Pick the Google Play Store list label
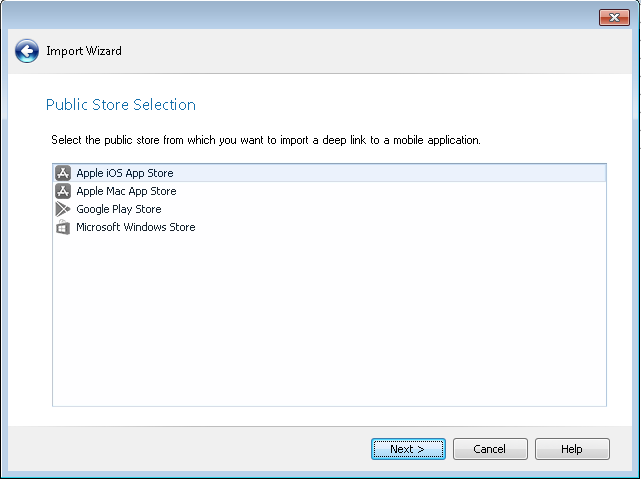The image size is (641, 480). [118, 209]
